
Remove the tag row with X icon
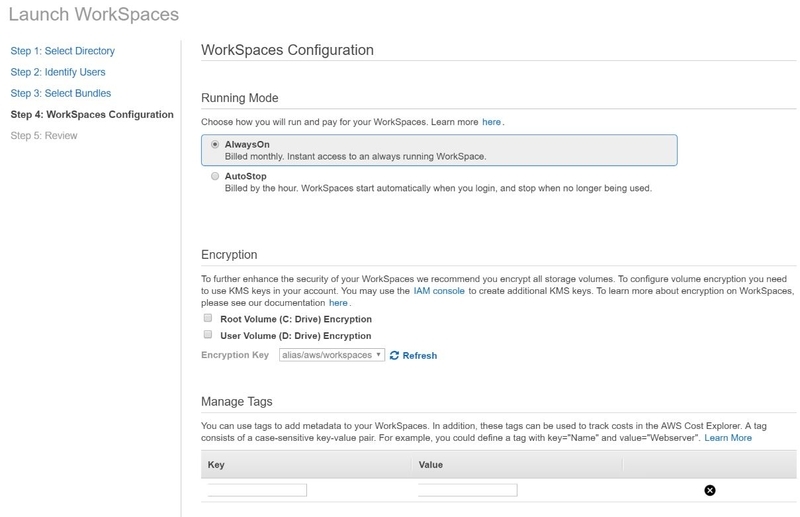click(x=710, y=490)
